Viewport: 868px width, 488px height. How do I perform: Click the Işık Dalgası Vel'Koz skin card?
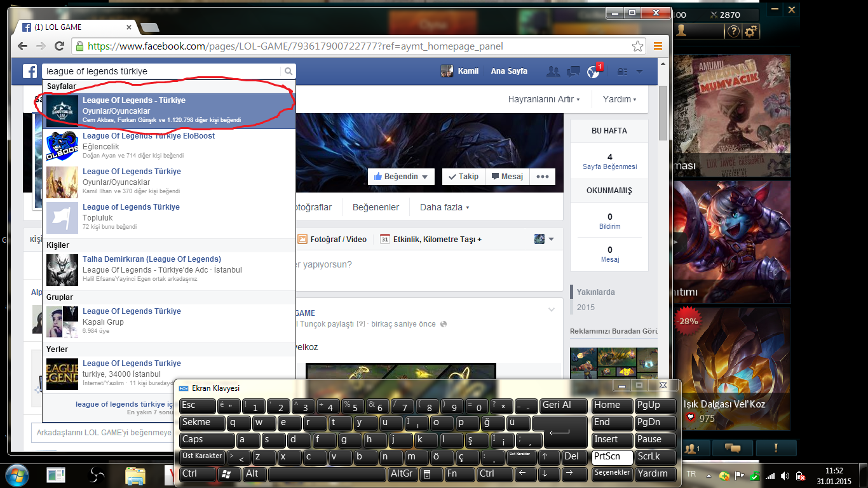(x=732, y=368)
